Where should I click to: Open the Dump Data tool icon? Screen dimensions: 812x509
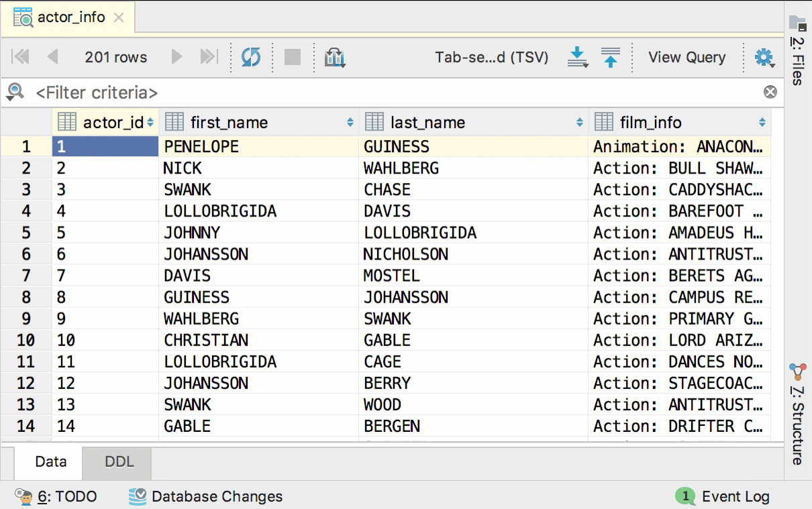(x=335, y=57)
